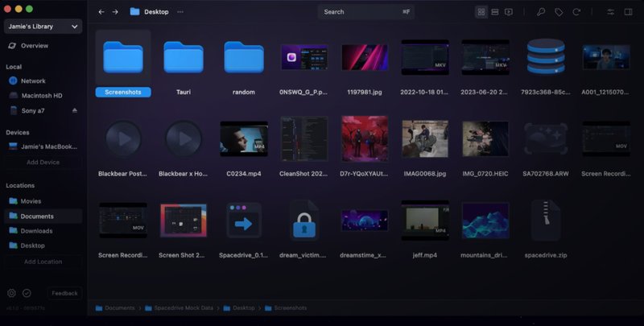The width and height of the screenshot is (644, 326).
Task: Click the job manager checkmark icon
Action: point(27,293)
